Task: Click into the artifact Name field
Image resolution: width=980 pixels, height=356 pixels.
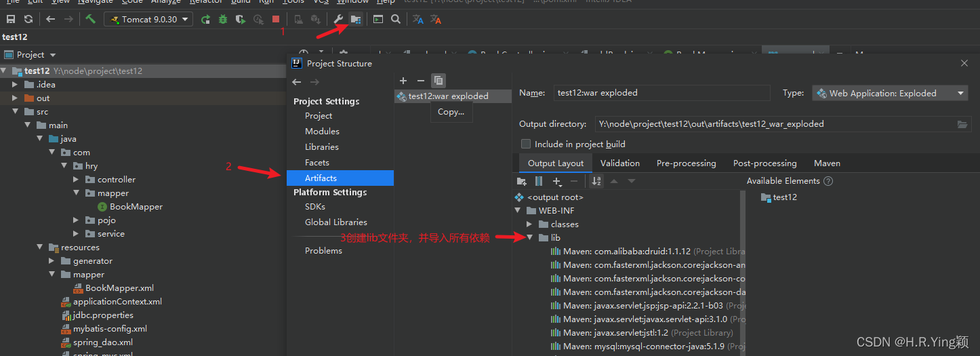Action: (661, 93)
